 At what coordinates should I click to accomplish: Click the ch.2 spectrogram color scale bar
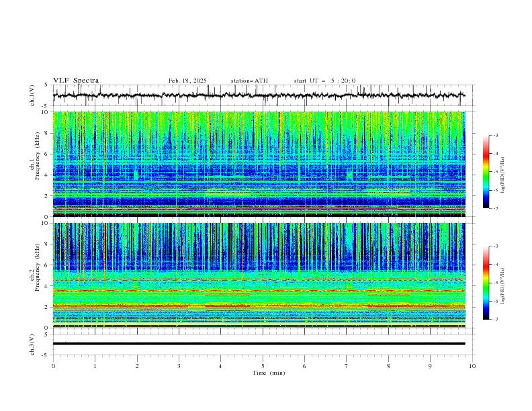click(x=486, y=283)
